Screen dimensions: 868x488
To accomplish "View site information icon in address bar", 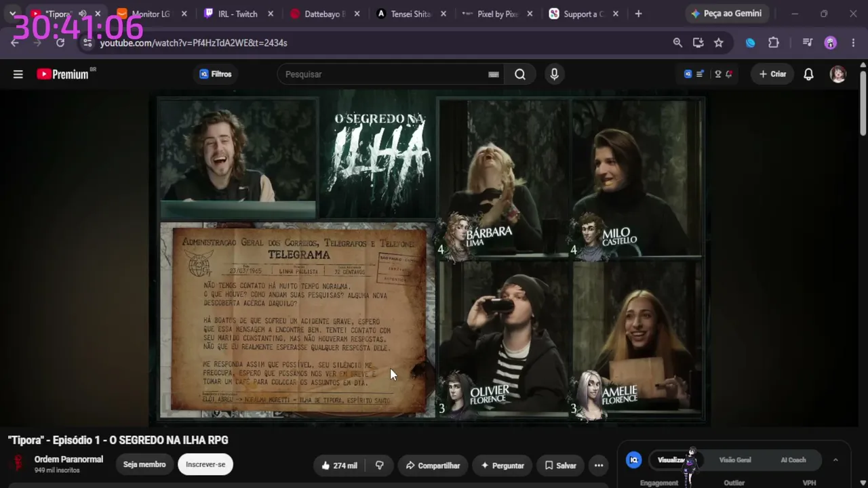I will 87,43.
